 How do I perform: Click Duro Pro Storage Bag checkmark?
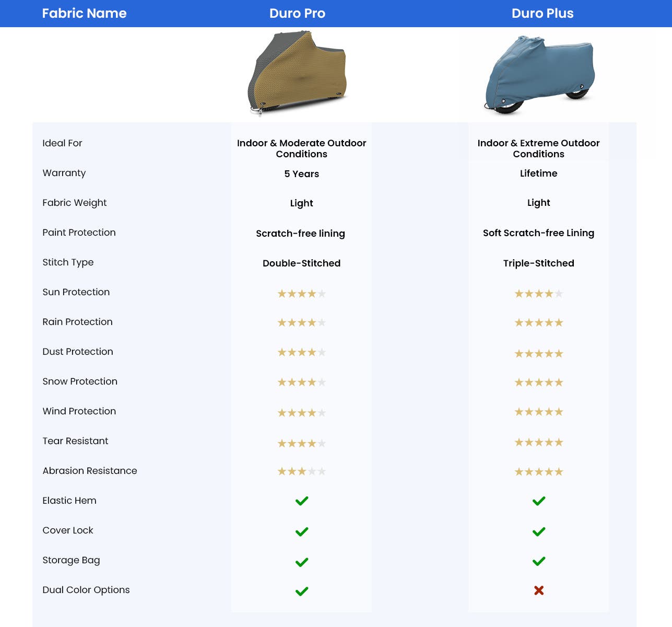coord(302,562)
